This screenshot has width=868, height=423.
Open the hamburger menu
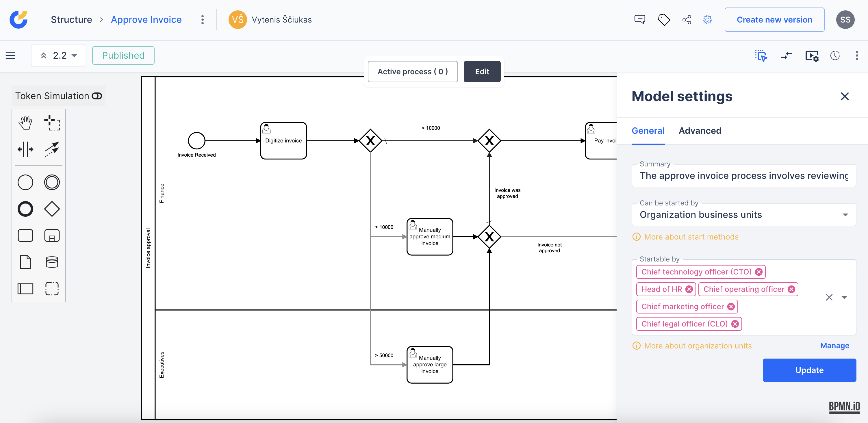coord(10,55)
